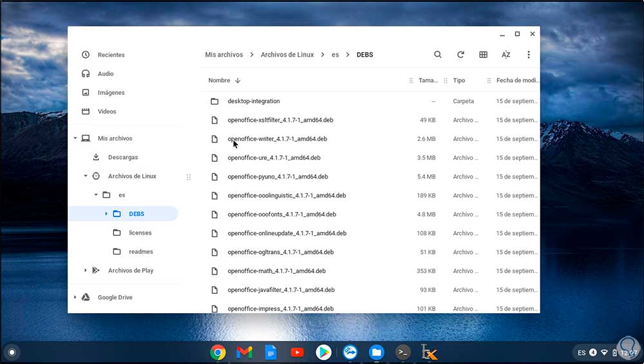Sort by Tamaño column header
This screenshot has height=364, width=644.
tap(428, 81)
